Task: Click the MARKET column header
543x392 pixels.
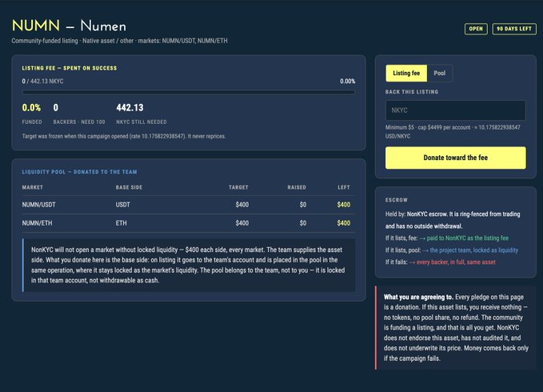Action: (33, 187)
